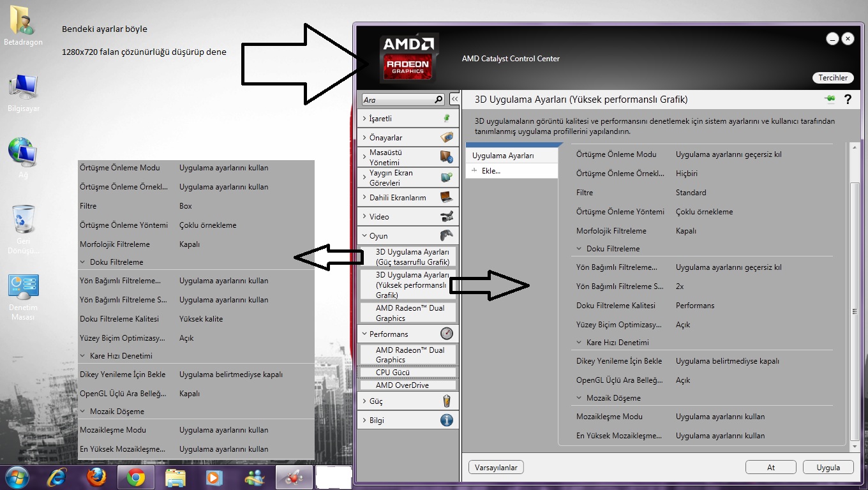868x490 pixels.
Task: Collapse the sidebar with the double-chevron button
Action: 454,100
